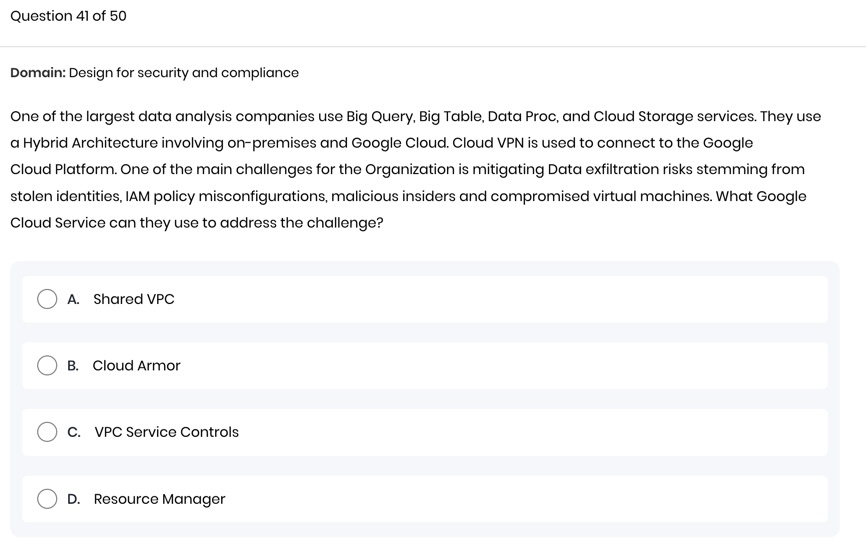Click the 'Resource Manager' answer label
The image size is (866, 556).
tap(159, 499)
